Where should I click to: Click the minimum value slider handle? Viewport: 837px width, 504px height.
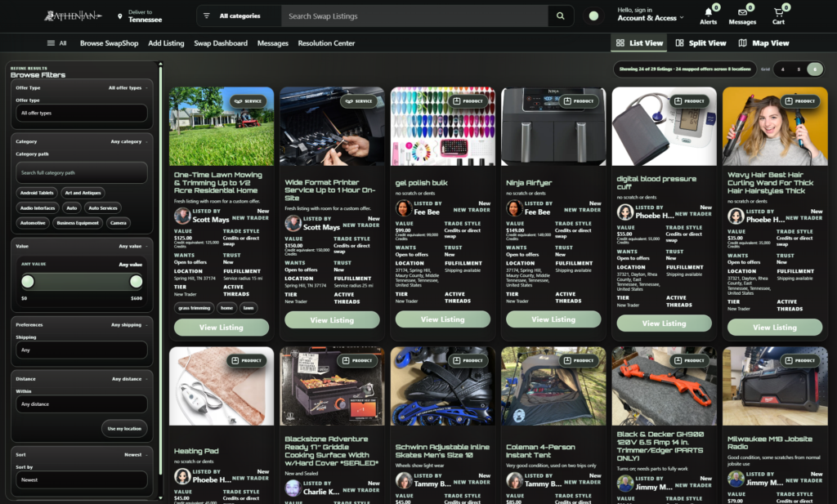(28, 282)
